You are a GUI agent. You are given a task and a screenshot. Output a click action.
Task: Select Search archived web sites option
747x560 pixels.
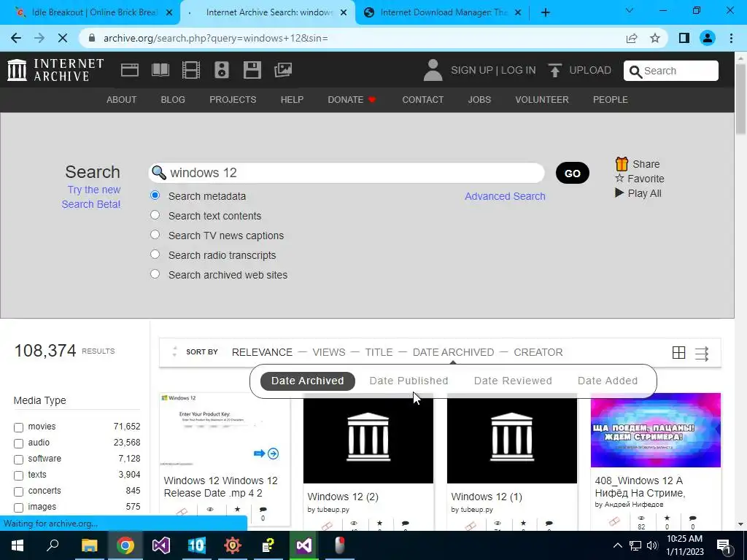pyautogui.click(x=155, y=274)
